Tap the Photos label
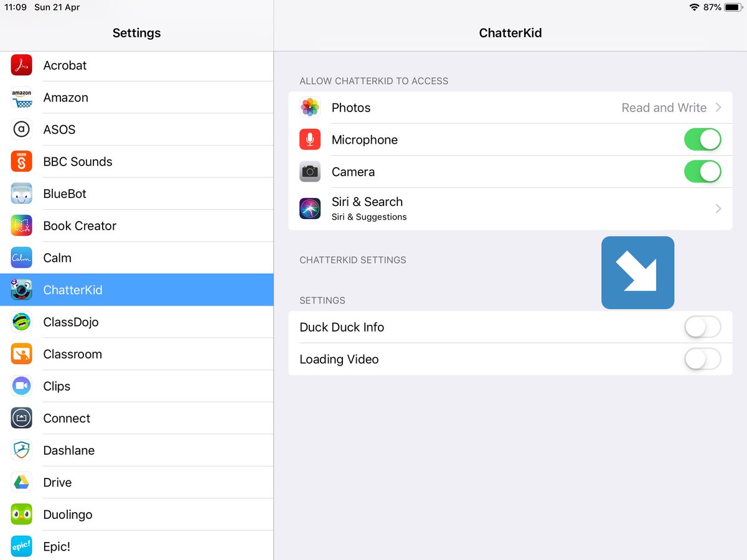 point(351,108)
